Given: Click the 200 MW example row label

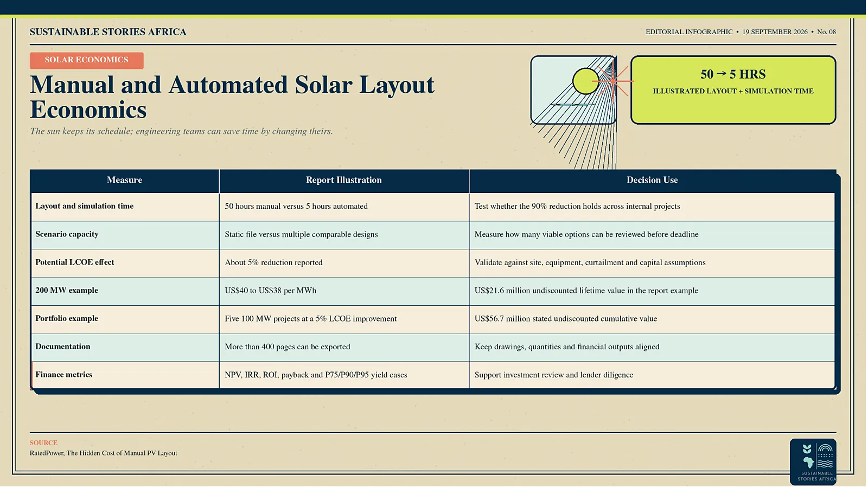Looking at the screenshot, I should tap(67, 291).
